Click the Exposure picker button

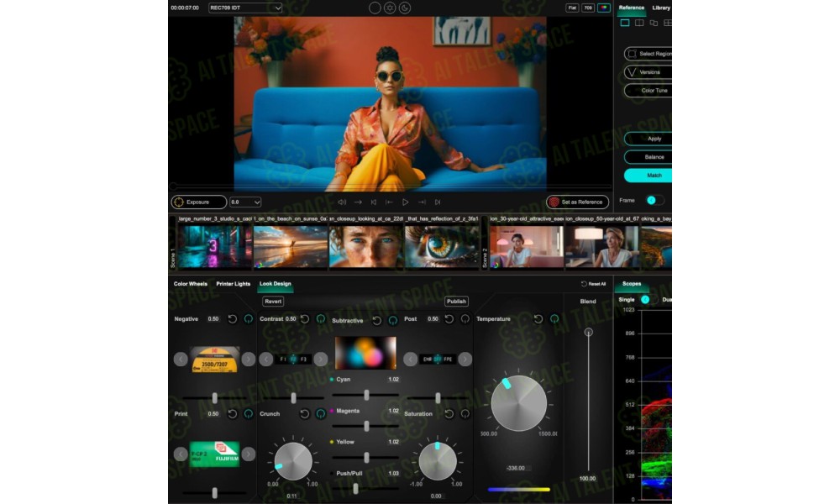199,202
